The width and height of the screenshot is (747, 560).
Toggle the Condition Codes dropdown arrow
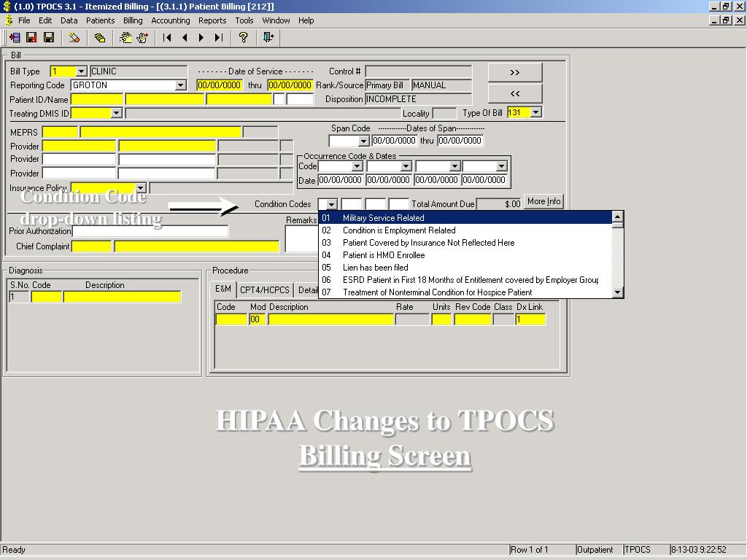[x=332, y=204]
